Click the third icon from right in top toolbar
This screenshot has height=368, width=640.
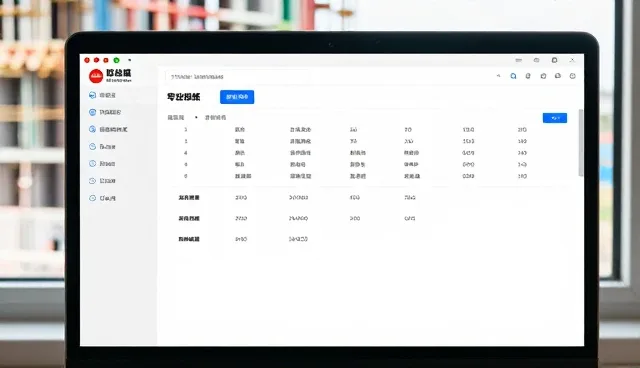(543, 76)
